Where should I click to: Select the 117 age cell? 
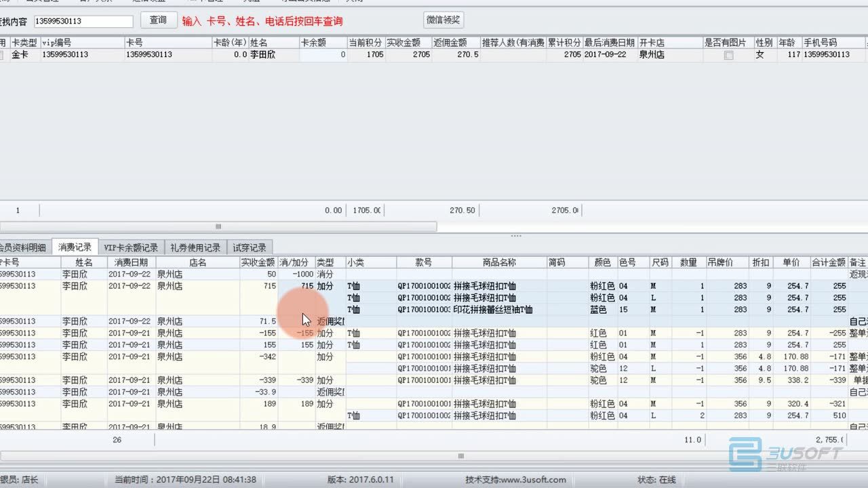coord(789,55)
